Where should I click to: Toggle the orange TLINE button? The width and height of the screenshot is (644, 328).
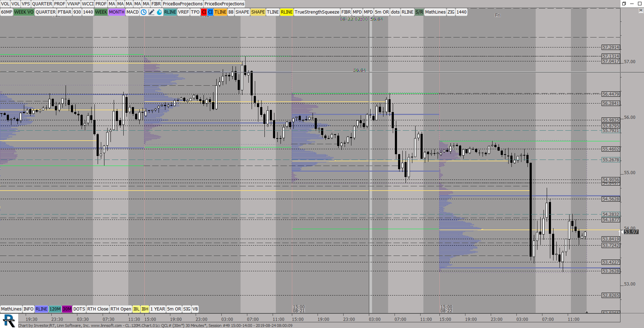(220, 12)
